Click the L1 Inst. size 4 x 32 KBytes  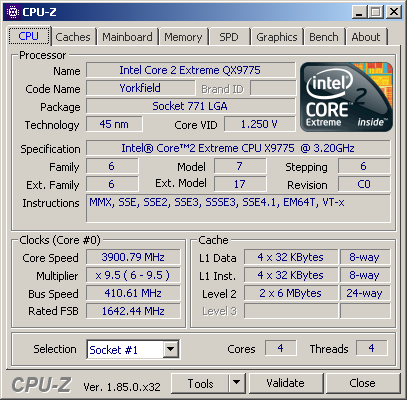click(291, 275)
